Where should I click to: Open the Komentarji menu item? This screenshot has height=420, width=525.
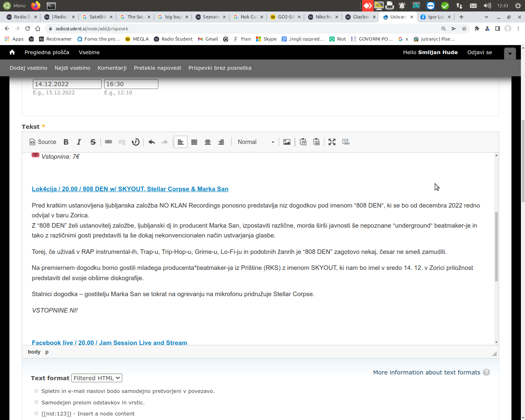pyautogui.click(x=112, y=68)
